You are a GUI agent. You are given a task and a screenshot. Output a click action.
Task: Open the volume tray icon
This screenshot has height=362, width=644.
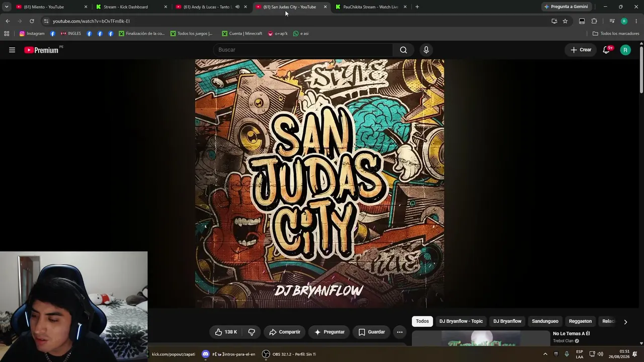click(x=600, y=354)
